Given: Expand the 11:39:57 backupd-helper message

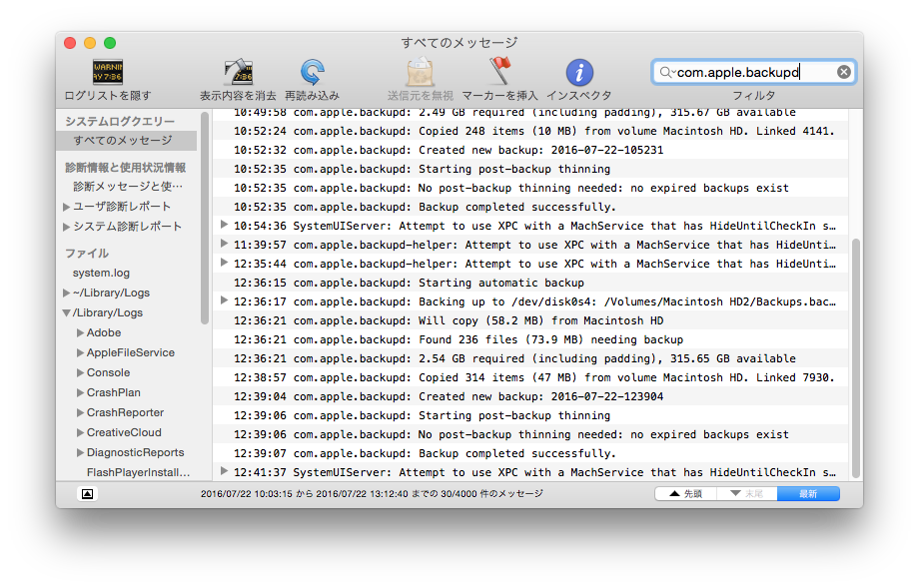Looking at the screenshot, I should pos(224,243).
